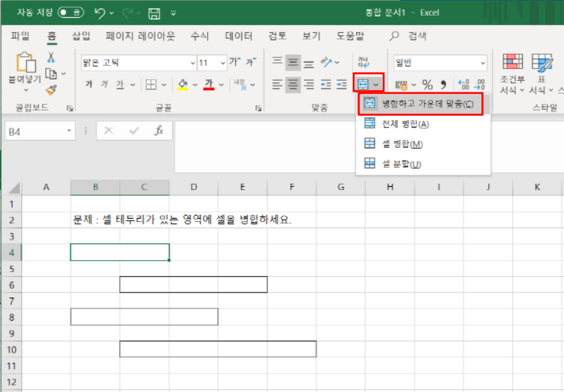
Task: Open the font size 11 dropdown
Action: tap(222, 63)
